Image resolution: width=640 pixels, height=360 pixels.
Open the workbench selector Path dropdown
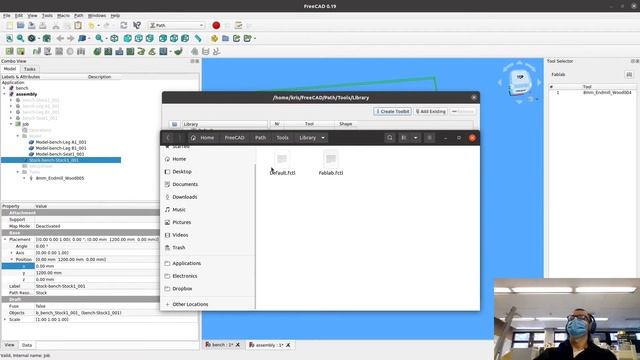click(176, 25)
